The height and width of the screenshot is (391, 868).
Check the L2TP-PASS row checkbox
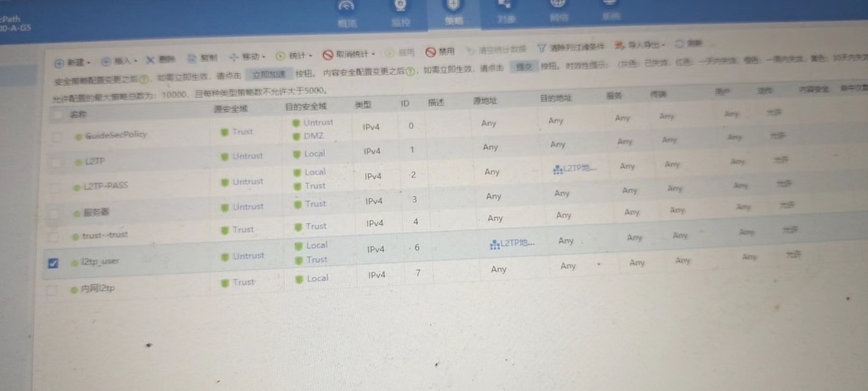[x=54, y=188]
